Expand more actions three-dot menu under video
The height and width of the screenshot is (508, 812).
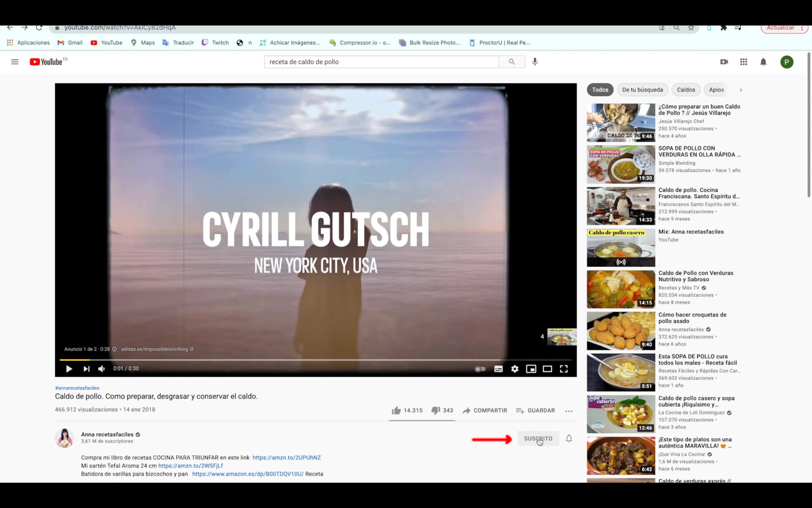tap(569, 411)
